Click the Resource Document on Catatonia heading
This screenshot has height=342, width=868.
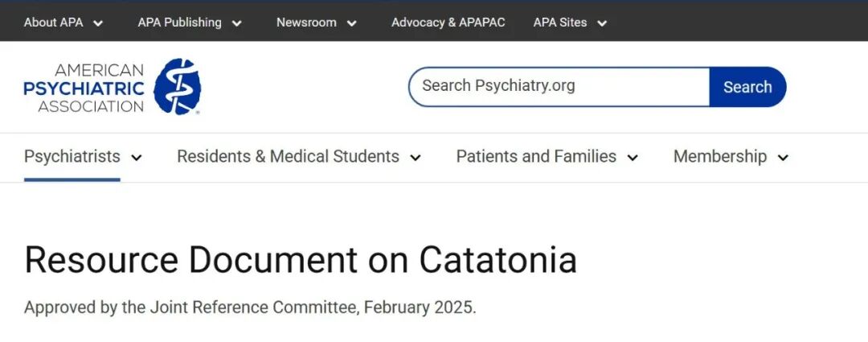301,260
